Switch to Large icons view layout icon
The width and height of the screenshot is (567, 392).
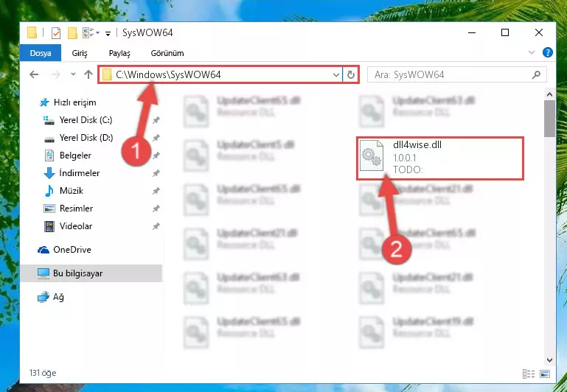(545, 374)
